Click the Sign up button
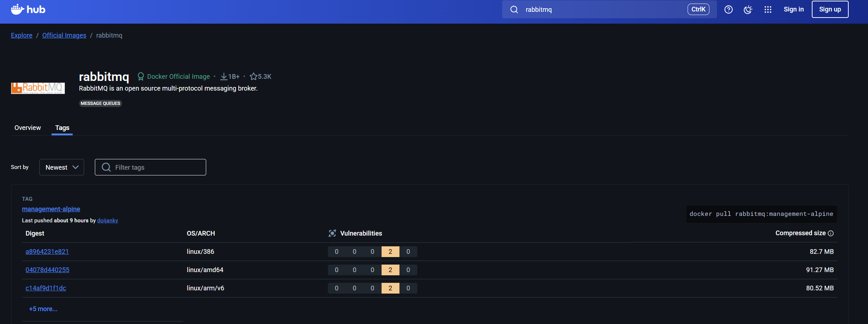The width and height of the screenshot is (868, 324). tap(830, 9)
